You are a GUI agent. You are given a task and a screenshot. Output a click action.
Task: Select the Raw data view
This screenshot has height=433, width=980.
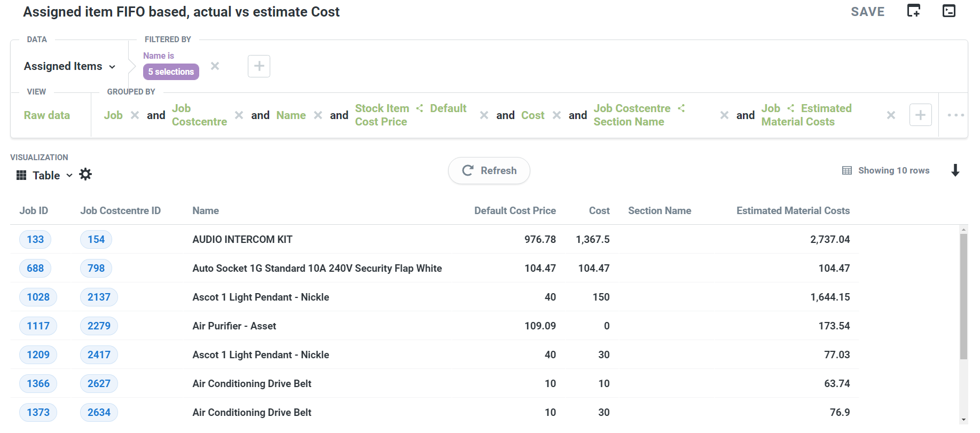[x=47, y=115]
